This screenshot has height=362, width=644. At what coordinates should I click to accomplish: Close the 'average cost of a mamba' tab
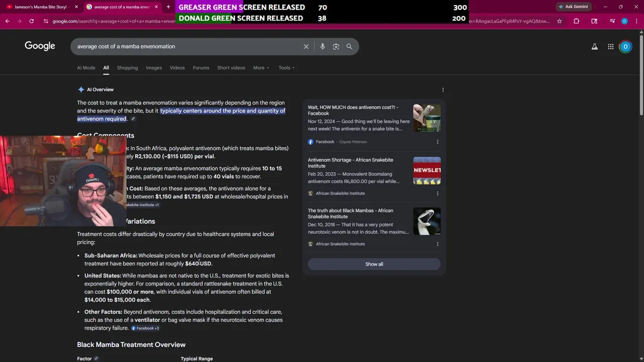(x=156, y=7)
